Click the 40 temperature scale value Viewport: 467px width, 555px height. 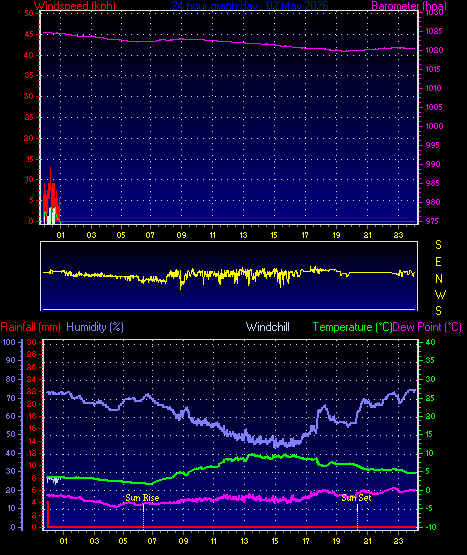tap(431, 342)
